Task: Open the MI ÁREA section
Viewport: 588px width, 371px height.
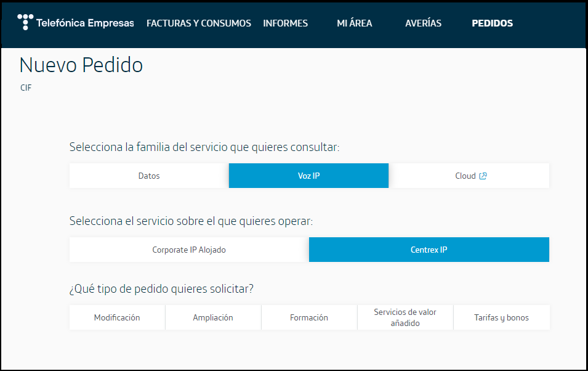Action: [355, 23]
